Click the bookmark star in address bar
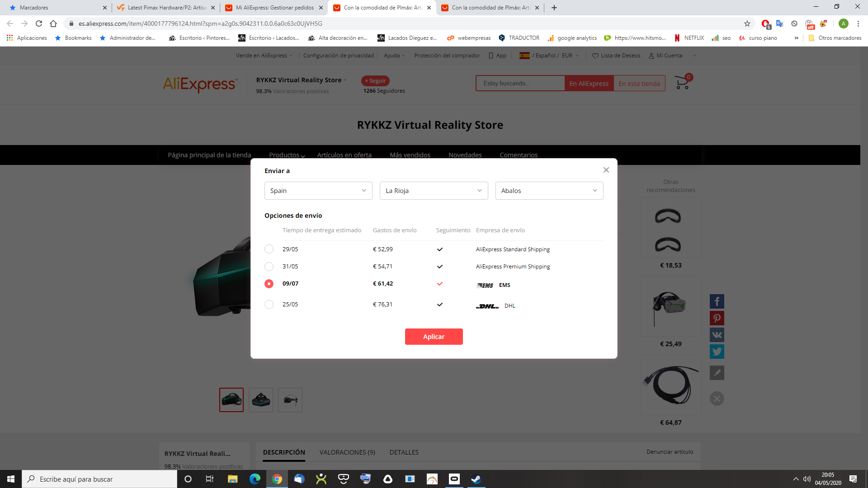868x488 pixels. [x=747, y=23]
